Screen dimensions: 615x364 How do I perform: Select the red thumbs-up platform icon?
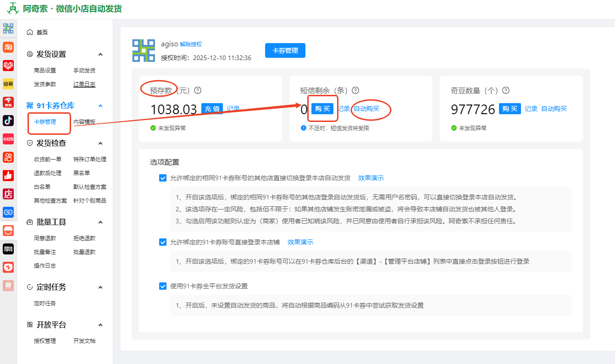tap(8, 176)
